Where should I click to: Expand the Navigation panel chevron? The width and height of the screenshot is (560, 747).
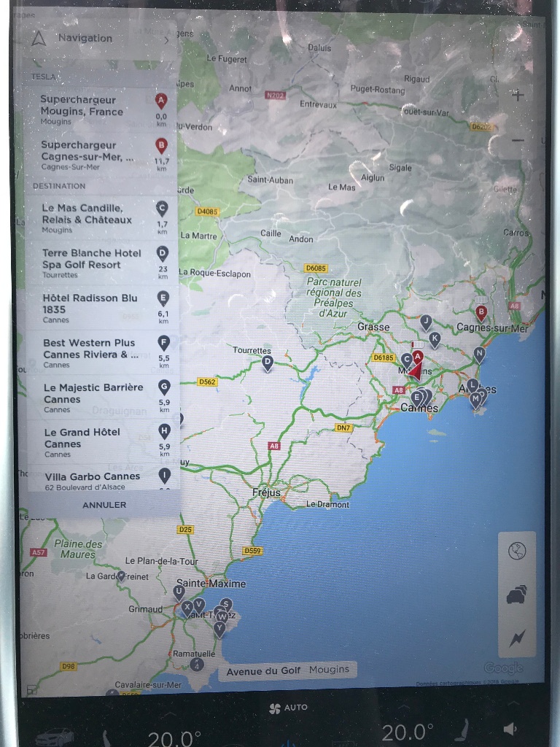[166, 40]
